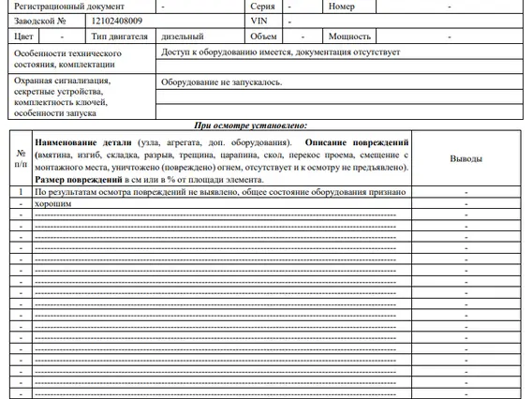Select the 'Объем' label cell

(263, 37)
